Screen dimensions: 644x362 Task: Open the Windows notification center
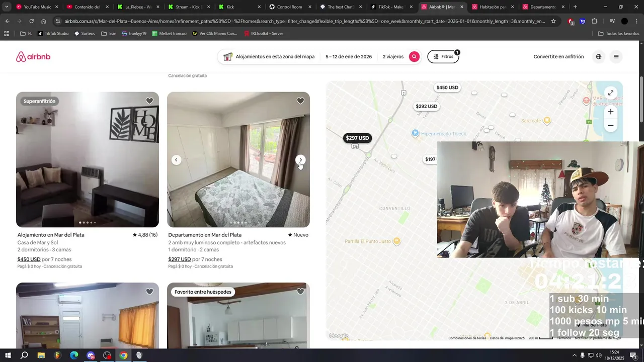633,355
